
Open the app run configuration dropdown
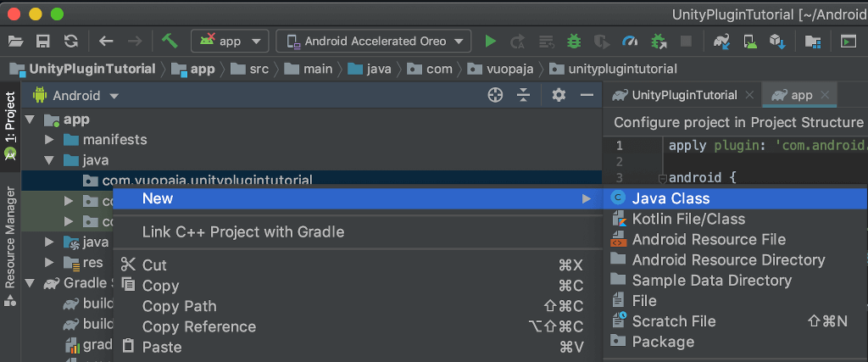tap(231, 41)
